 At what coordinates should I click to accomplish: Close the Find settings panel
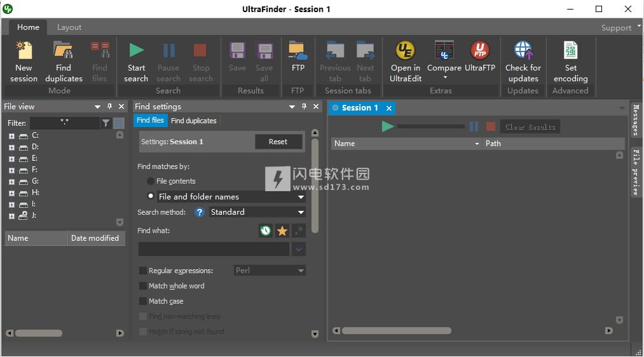click(316, 106)
